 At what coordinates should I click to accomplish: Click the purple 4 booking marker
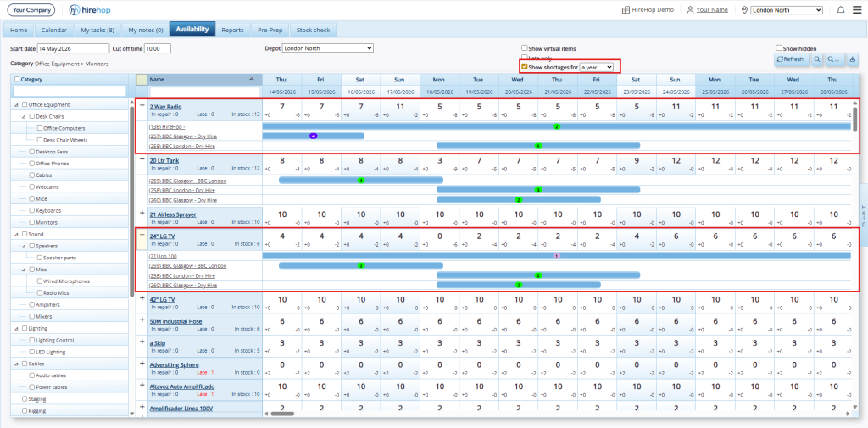pos(314,136)
